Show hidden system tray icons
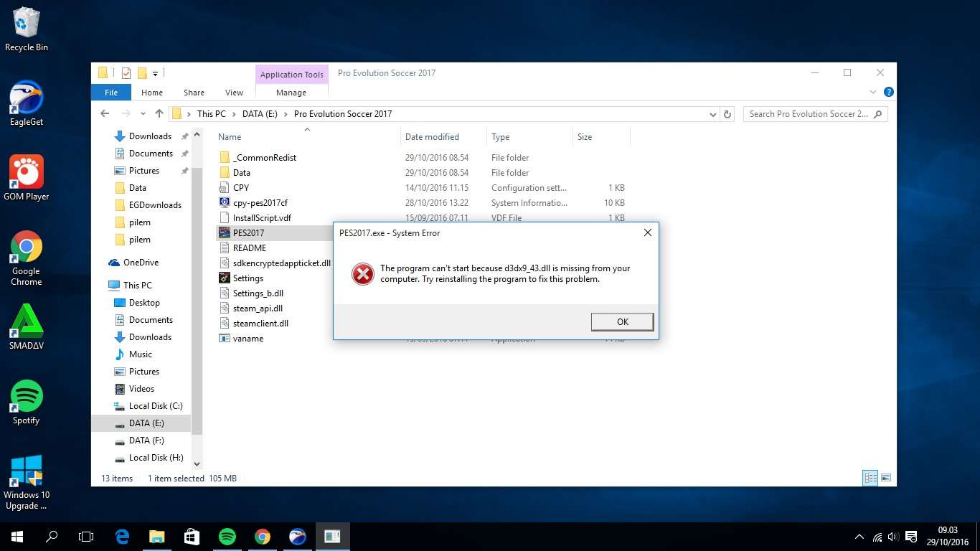The image size is (980, 551). [859, 537]
